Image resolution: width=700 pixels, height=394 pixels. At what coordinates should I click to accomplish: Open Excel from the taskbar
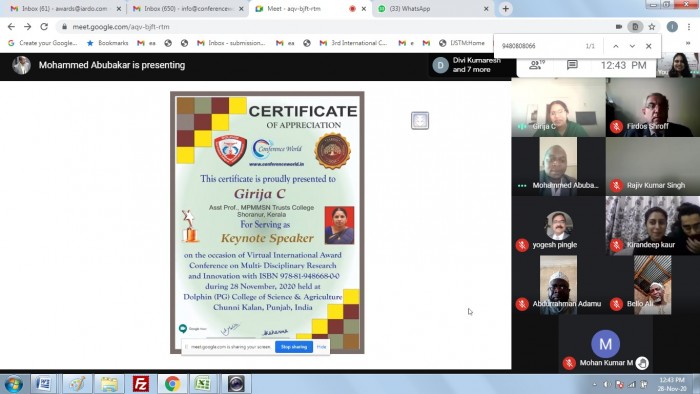[x=202, y=384]
